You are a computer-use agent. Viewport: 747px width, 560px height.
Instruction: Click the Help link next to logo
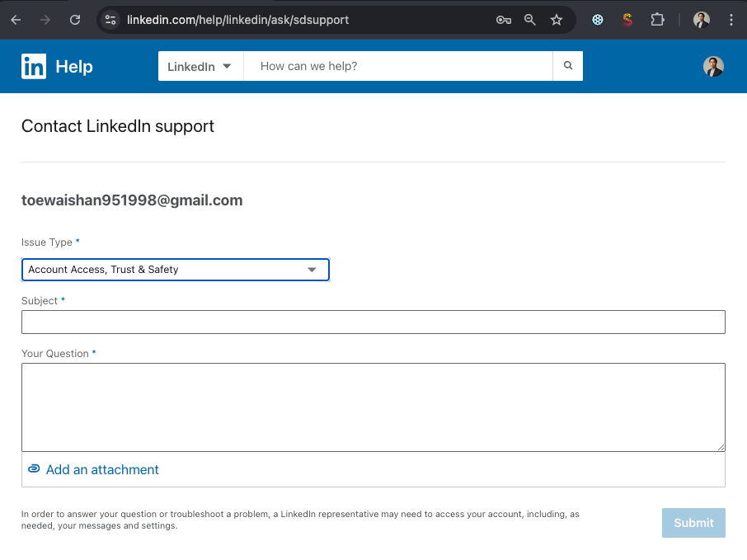point(74,67)
